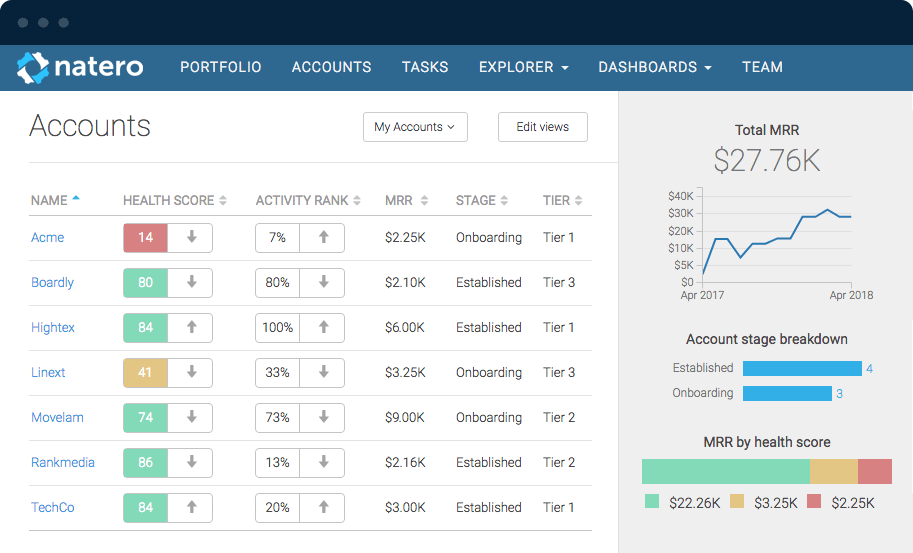The image size is (913, 553).
Task: Click Hightex's $6.00K MRR value
Action: 405,328
